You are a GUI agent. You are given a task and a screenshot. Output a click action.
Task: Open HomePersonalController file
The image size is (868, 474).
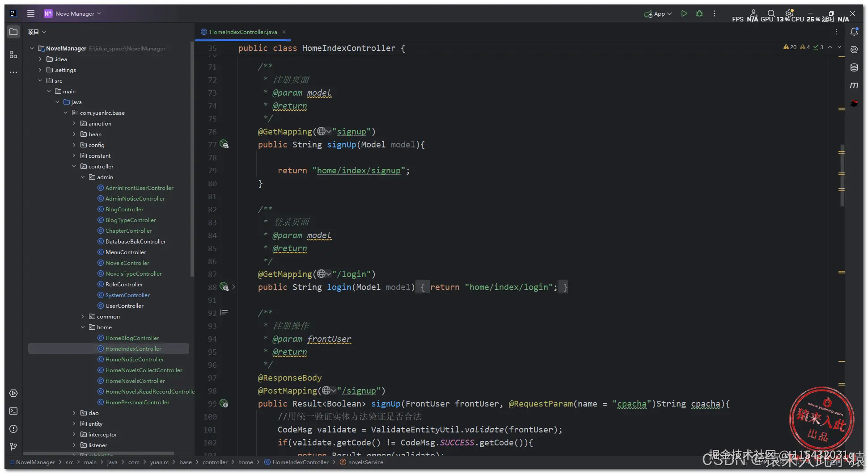coord(137,403)
